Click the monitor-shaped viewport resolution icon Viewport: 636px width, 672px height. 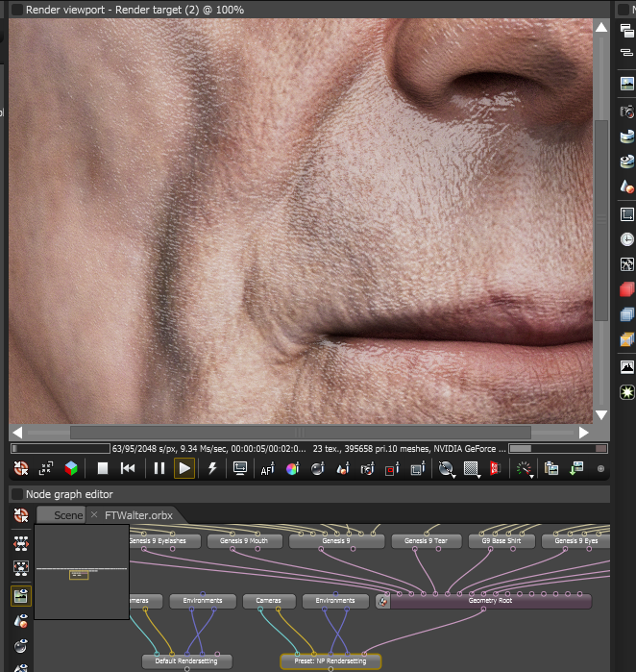240,468
